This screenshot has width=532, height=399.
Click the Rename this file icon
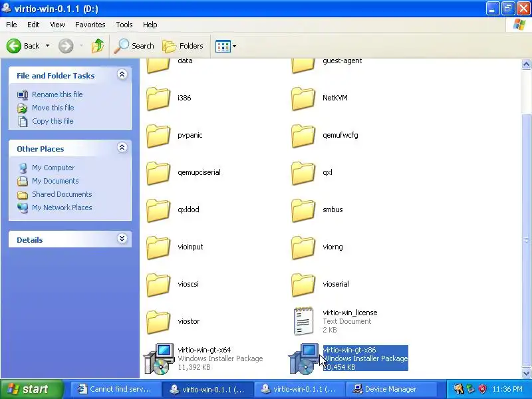[23, 94]
